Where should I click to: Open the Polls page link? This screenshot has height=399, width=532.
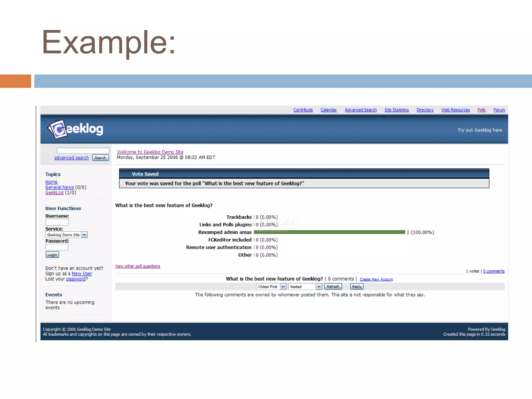[481, 110]
